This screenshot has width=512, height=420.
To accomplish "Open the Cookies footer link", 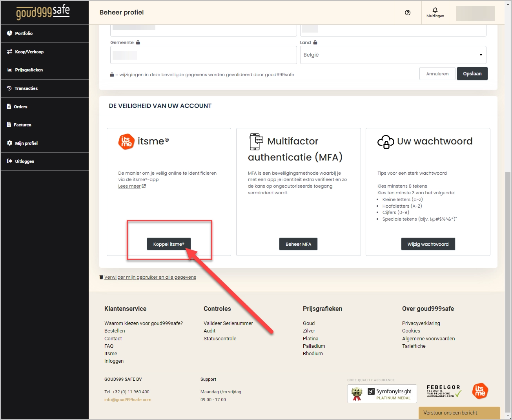I will 411,331.
